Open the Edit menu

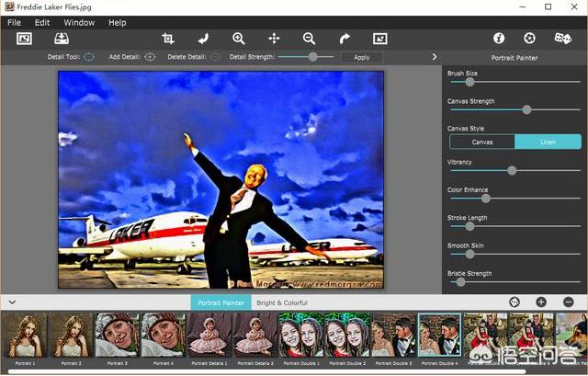click(x=42, y=22)
